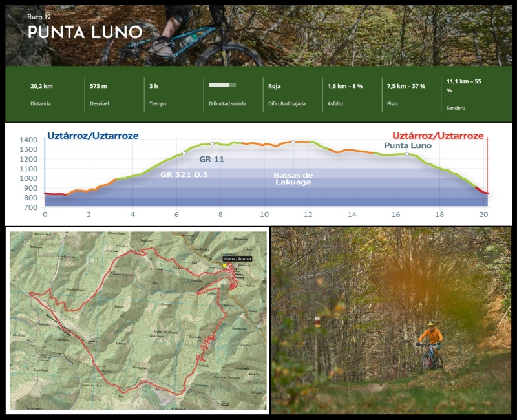Open the topographic route map
Viewport: 517px width, 420px height.
pyautogui.click(x=137, y=320)
